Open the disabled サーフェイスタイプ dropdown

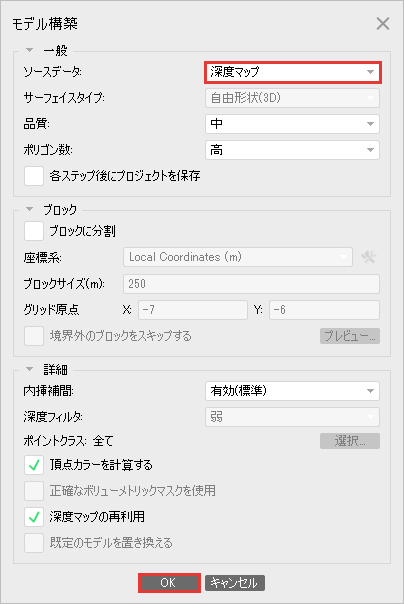(x=293, y=98)
